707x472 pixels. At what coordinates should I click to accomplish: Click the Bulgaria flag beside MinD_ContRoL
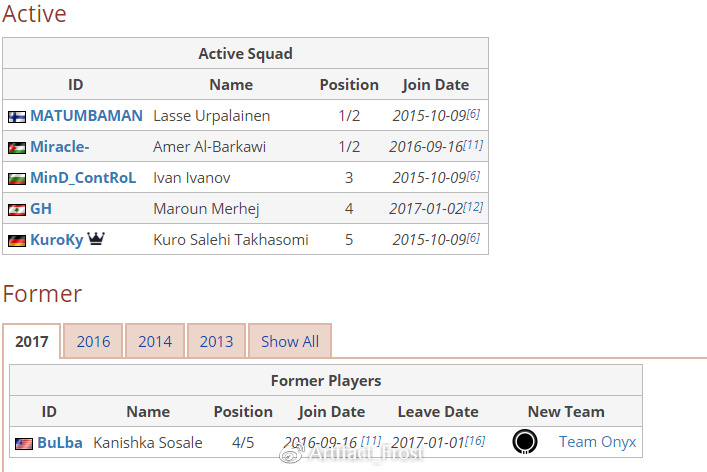tap(17, 179)
